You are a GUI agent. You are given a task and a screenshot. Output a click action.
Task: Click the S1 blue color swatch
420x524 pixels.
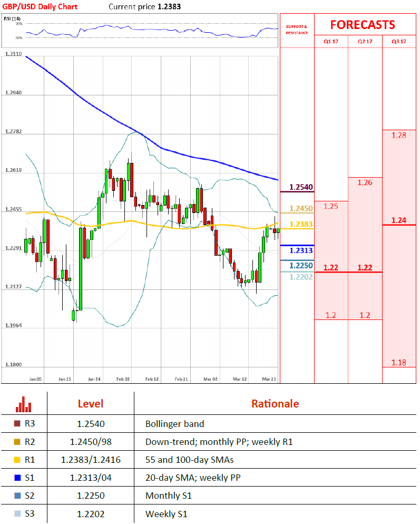(x=17, y=478)
